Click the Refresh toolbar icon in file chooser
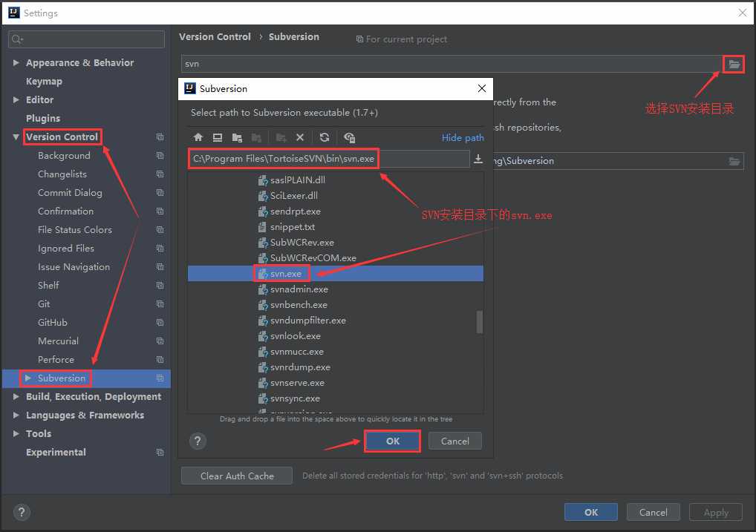Screen dimensions: 756x532 pos(325,137)
